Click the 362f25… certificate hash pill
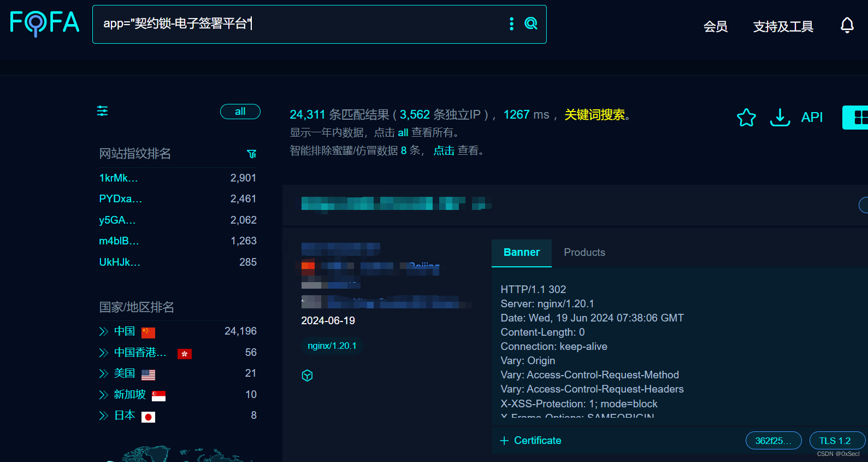The image size is (868, 462). (773, 441)
